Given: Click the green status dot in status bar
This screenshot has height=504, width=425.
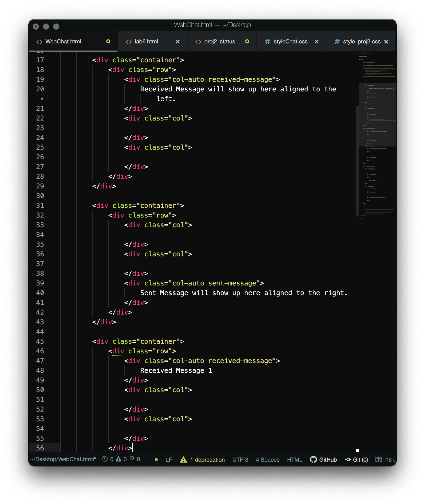Looking at the screenshot, I should 156,460.
